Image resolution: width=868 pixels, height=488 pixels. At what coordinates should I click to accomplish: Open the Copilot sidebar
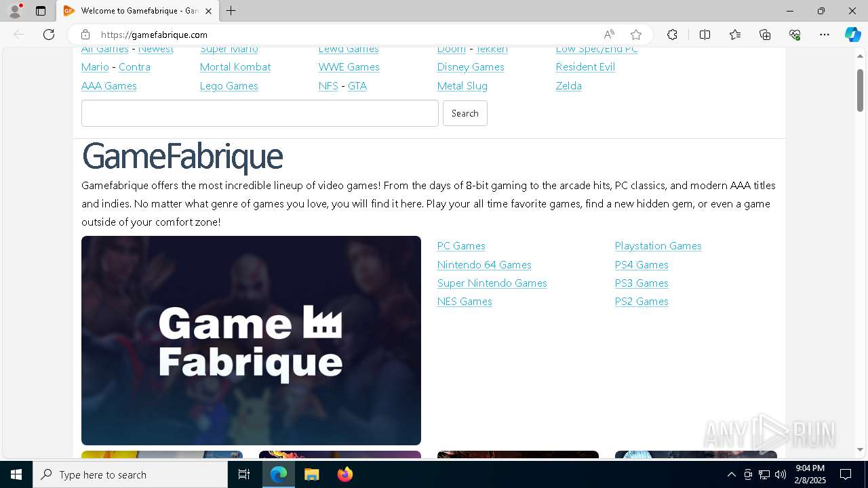853,35
